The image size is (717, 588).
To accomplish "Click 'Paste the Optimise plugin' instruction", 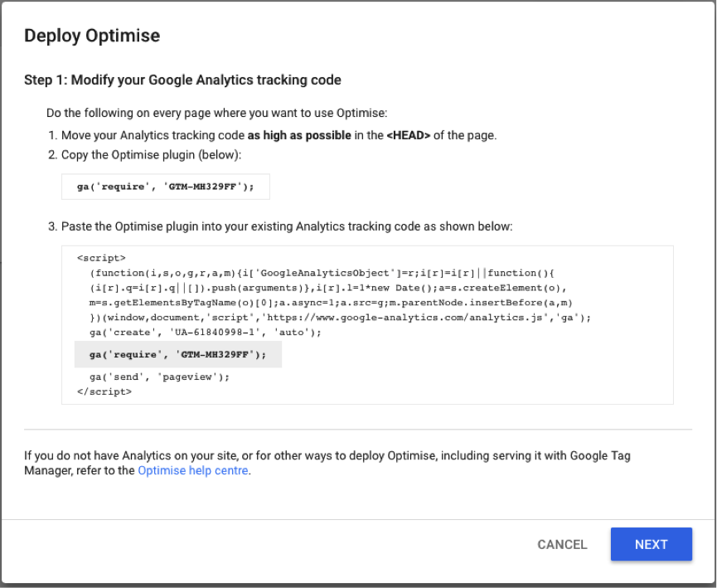I will 287,226.
